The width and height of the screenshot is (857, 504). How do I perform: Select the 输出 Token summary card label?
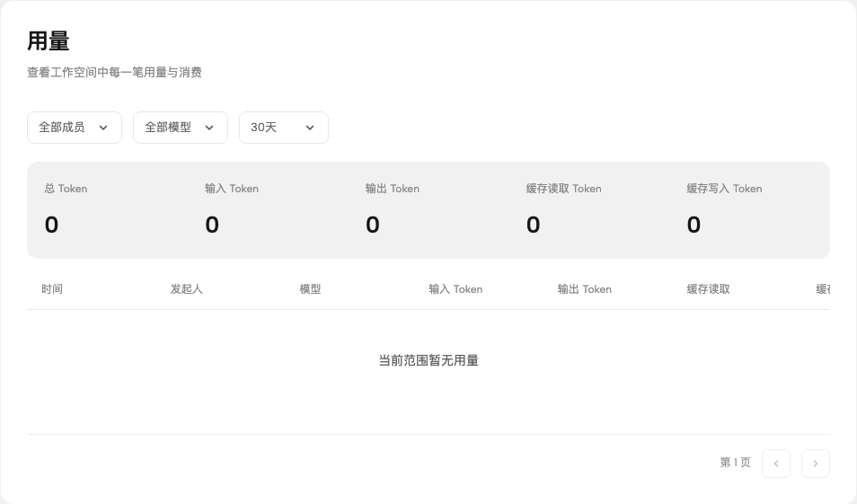[393, 189]
